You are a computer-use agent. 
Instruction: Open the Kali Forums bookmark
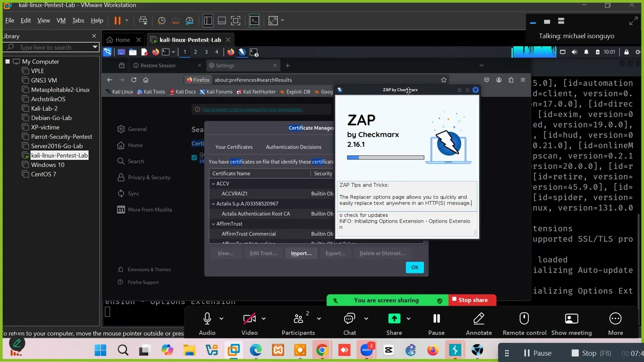(x=216, y=92)
